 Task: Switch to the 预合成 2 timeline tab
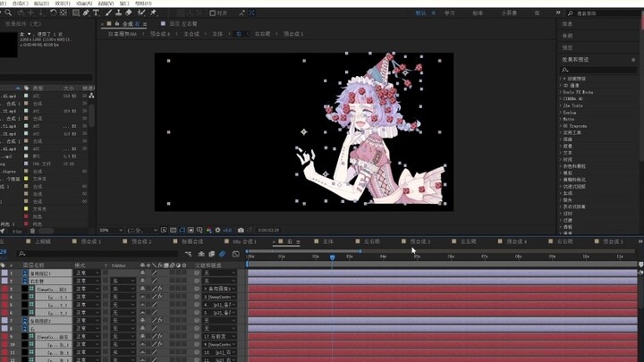[141, 241]
